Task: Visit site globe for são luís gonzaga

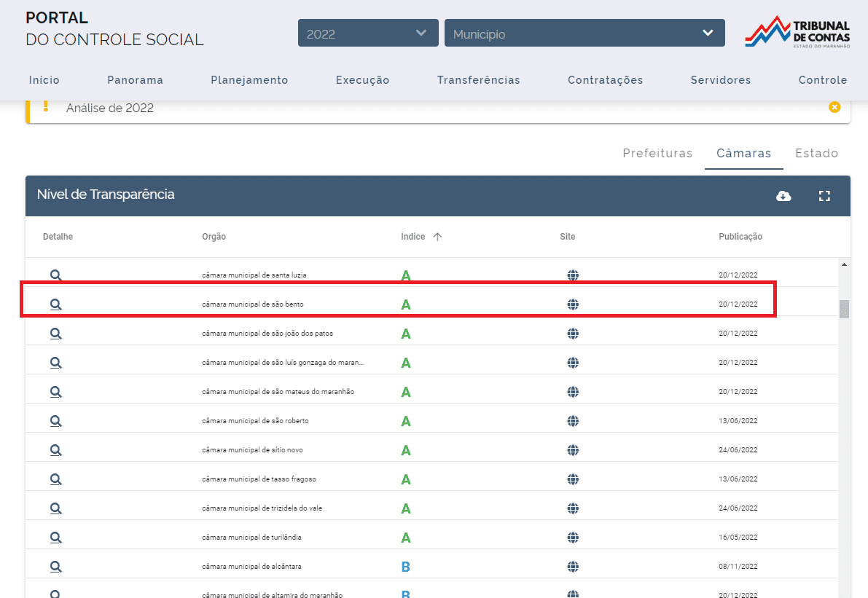Action: [x=573, y=362]
